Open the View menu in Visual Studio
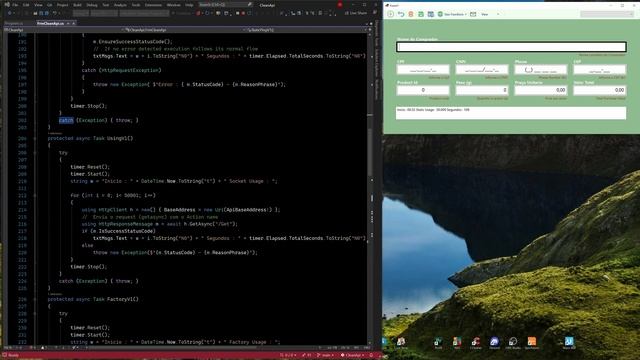The image size is (640, 360). click(38, 5)
